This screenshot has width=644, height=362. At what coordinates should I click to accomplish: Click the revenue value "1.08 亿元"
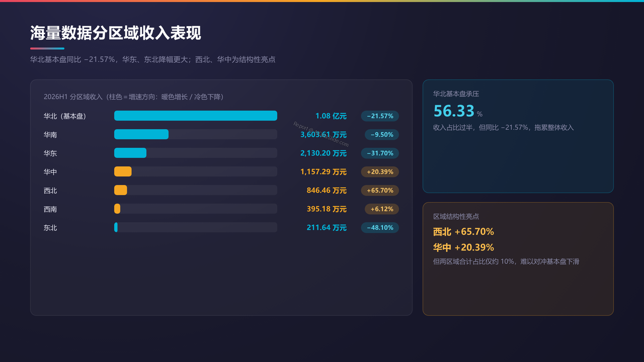coord(331,116)
